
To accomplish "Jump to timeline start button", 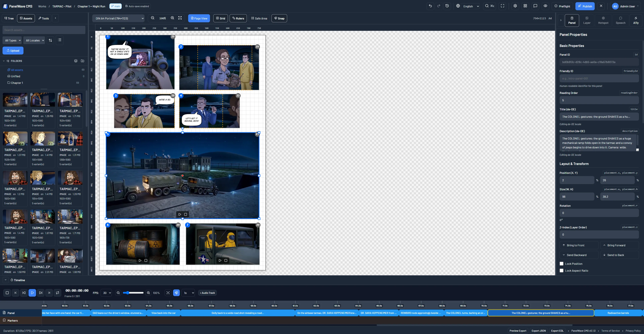I will coord(15,293).
